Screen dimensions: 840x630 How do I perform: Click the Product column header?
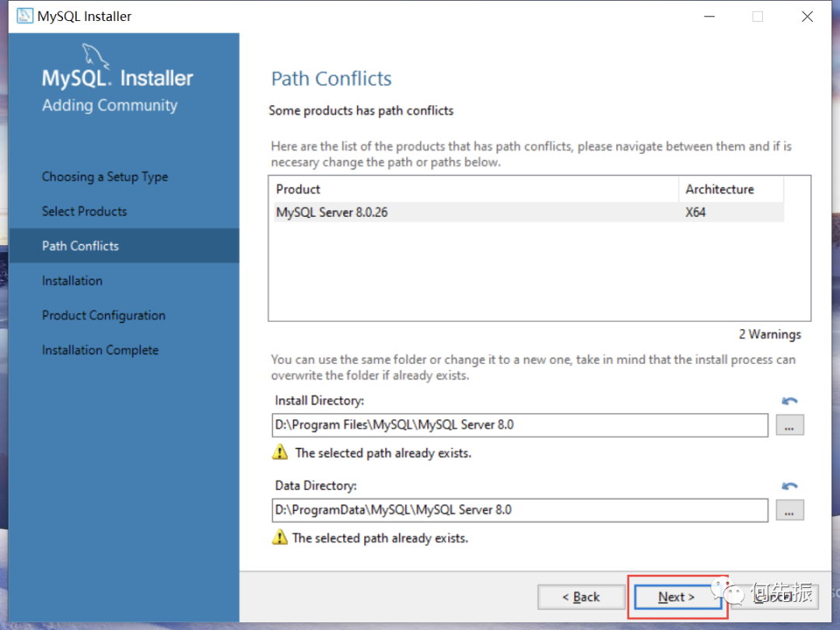[x=475, y=189]
